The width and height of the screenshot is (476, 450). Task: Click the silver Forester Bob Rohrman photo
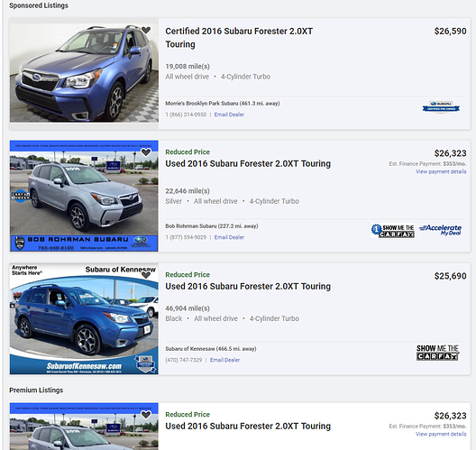(84, 196)
